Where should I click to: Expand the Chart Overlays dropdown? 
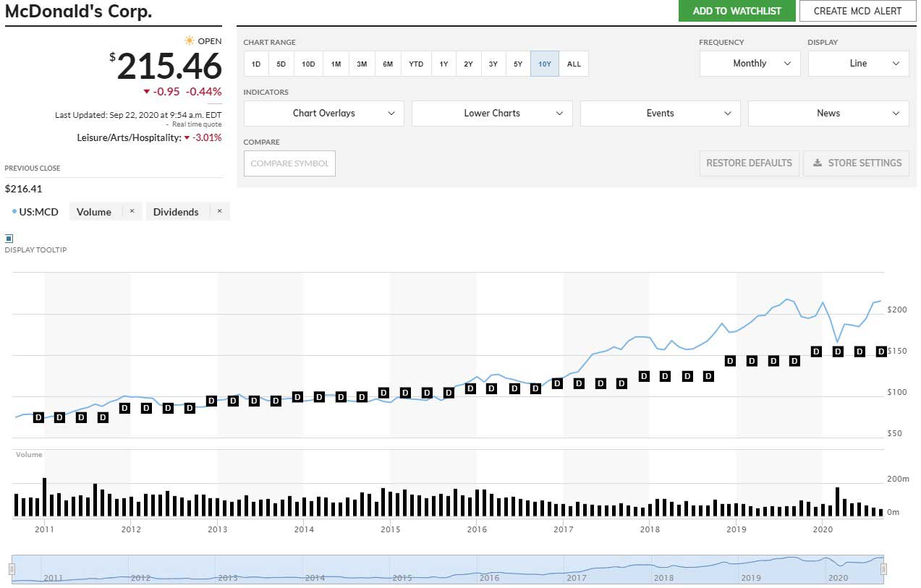pos(324,114)
